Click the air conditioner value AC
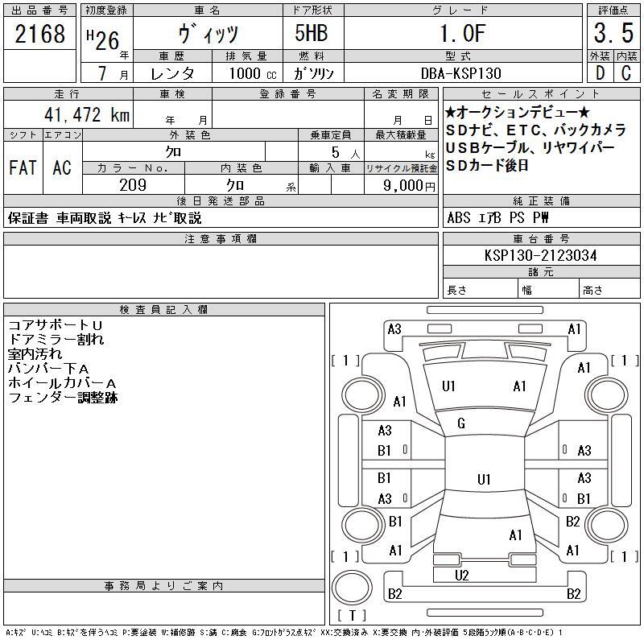Viewport: 644px width, 644px height. tap(62, 167)
